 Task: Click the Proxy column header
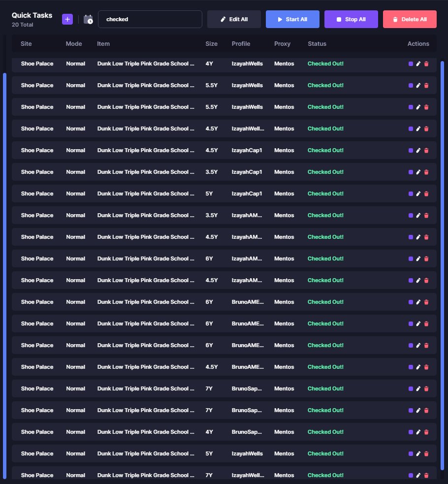coord(282,43)
